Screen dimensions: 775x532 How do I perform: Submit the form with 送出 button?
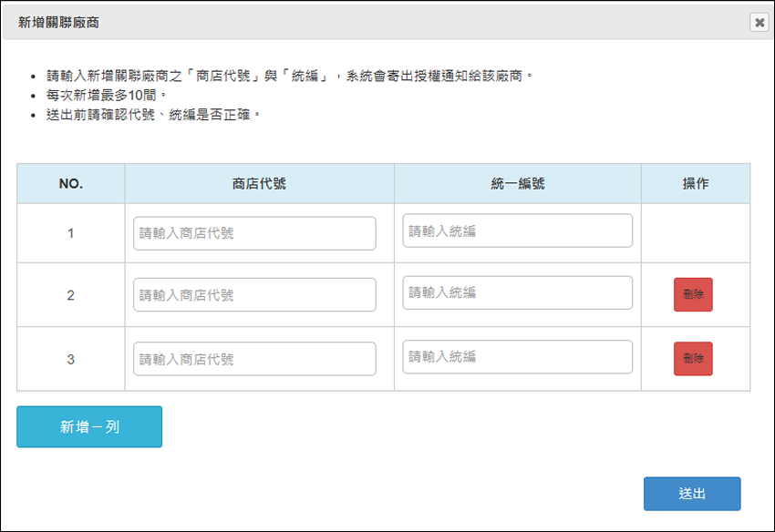coord(692,494)
